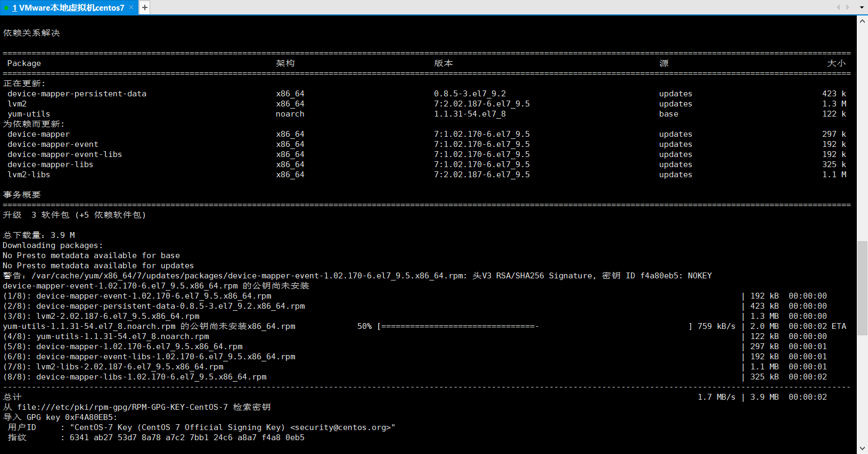Image resolution: width=868 pixels, height=454 pixels.
Task: Select the VMware本地虚拟机centos7 session tab
Action: [x=68, y=7]
